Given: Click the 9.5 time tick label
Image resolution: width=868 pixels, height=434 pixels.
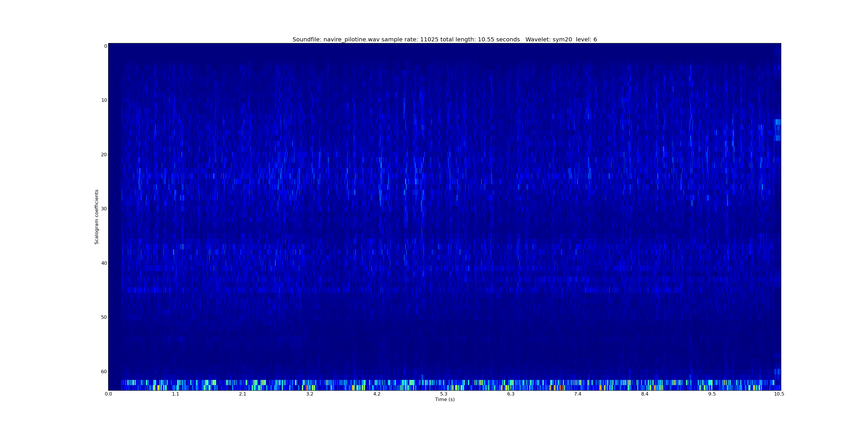Looking at the screenshot, I should (x=712, y=394).
